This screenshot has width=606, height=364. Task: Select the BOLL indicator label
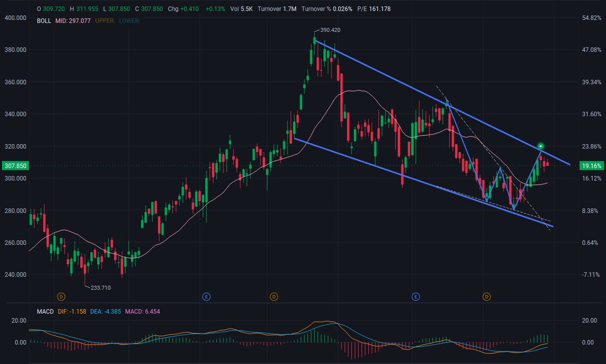(x=44, y=21)
